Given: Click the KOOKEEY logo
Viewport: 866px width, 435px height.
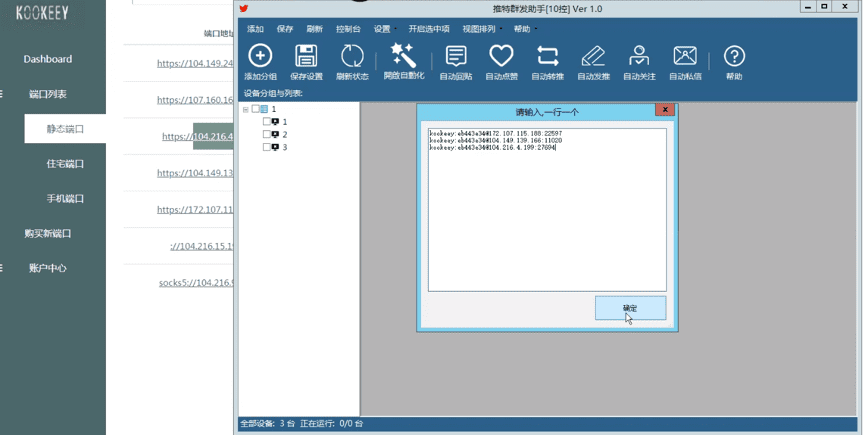Looking at the screenshot, I should click(x=42, y=13).
